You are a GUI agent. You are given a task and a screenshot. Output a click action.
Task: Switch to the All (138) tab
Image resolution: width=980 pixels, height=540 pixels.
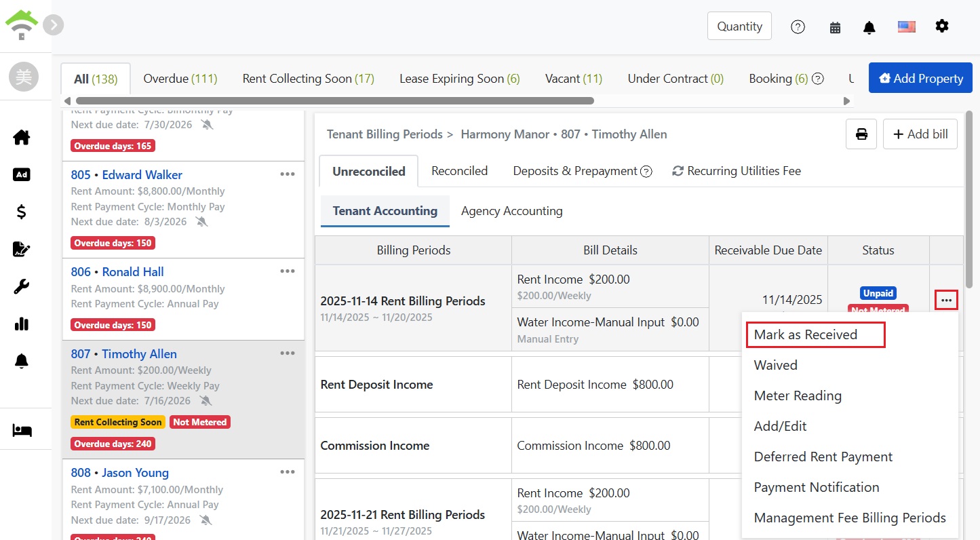(x=96, y=79)
